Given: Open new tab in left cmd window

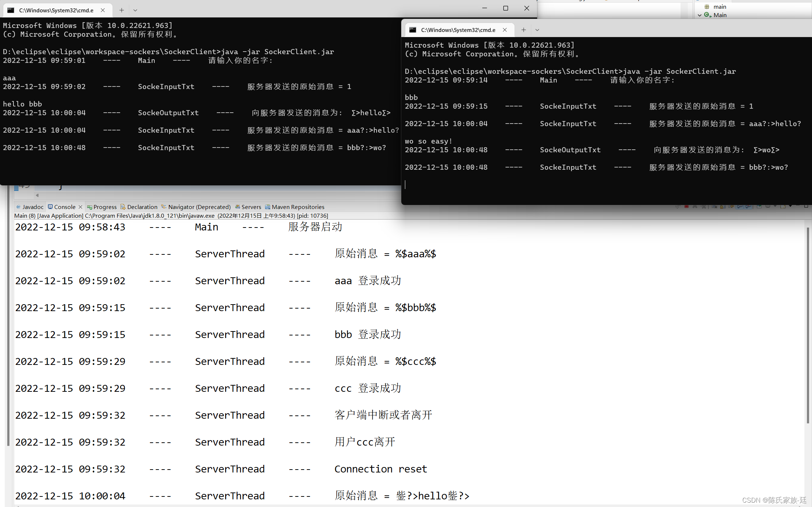Looking at the screenshot, I should 122,10.
